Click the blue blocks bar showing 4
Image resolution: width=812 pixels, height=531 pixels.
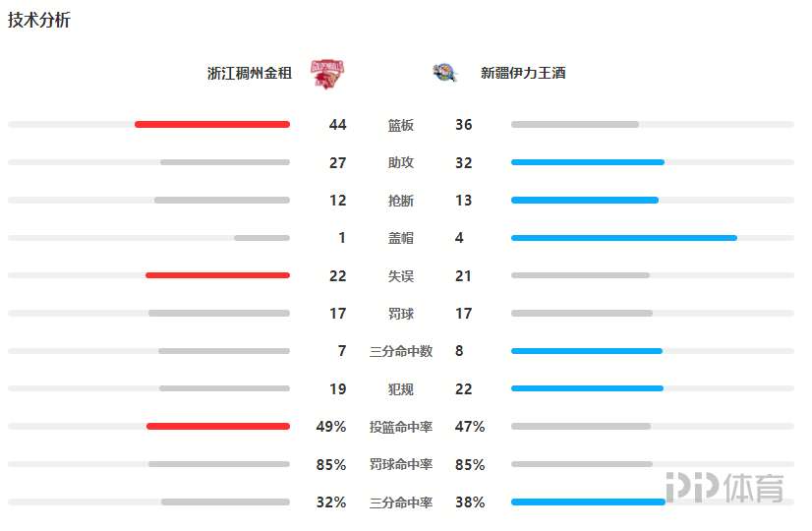pos(624,238)
